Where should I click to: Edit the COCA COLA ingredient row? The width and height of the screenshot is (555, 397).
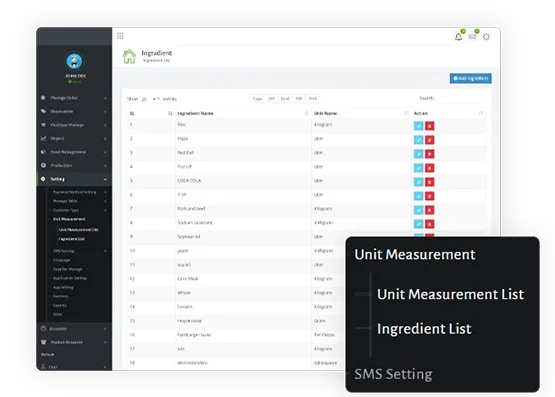tap(418, 182)
